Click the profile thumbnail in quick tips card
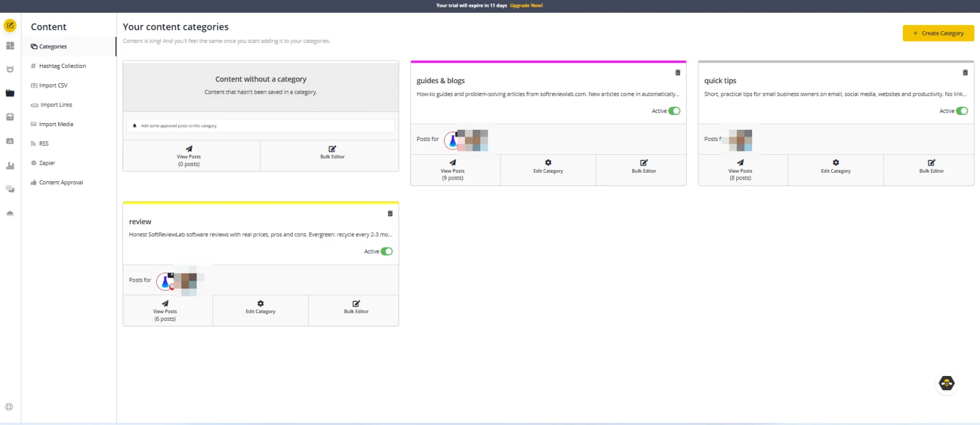 click(x=741, y=140)
